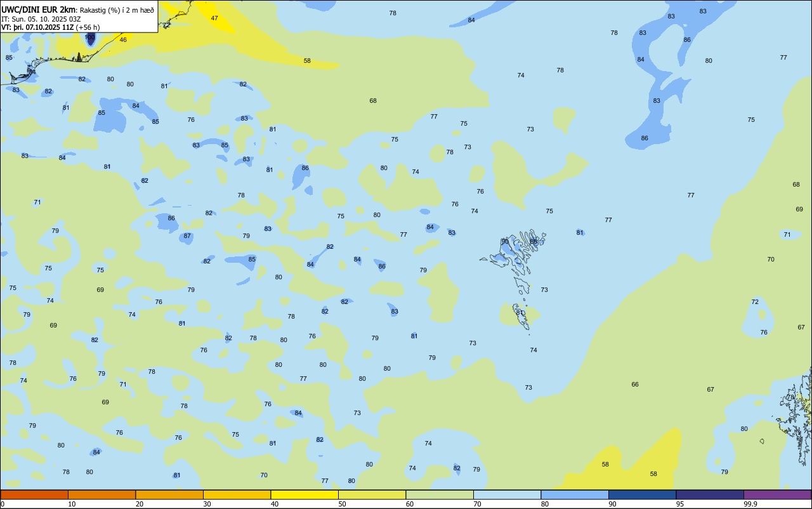Choose the 90–95 dark blue legend swatch
Image resolution: width=812 pixels, height=509 pixels.
tap(642, 494)
